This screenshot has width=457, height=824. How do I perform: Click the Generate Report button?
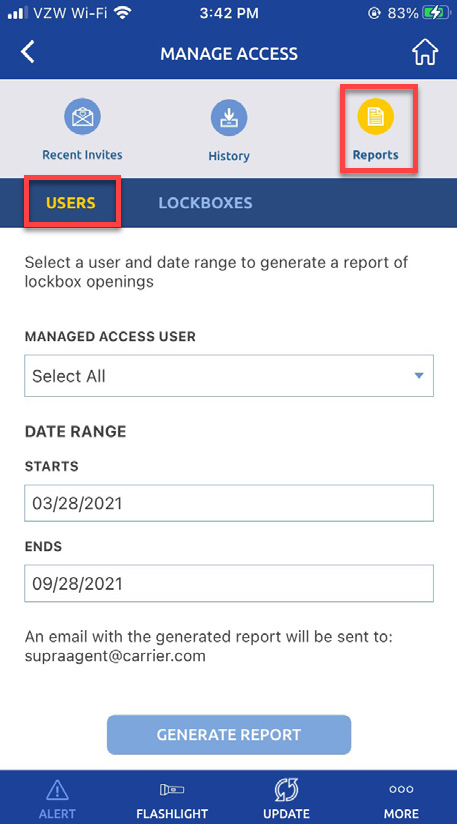tap(229, 735)
